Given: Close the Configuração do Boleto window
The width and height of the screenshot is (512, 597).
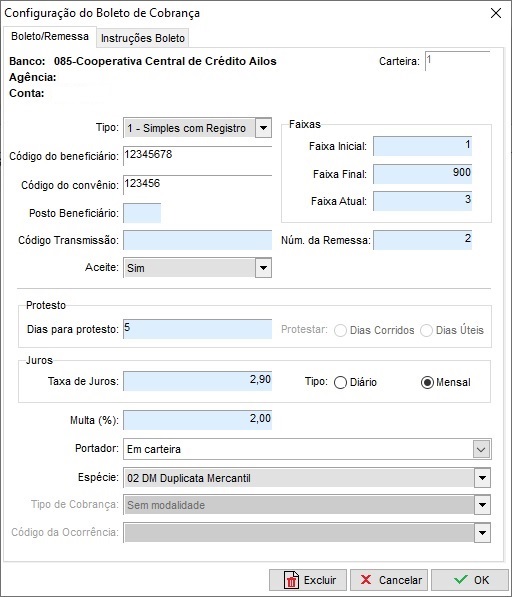Looking at the screenshot, I should 496,13.
